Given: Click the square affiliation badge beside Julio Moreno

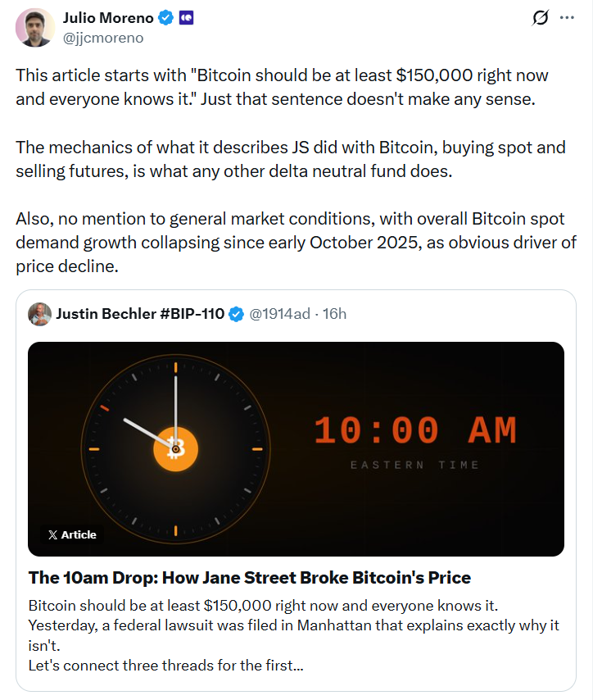Looking at the screenshot, I should click(187, 16).
